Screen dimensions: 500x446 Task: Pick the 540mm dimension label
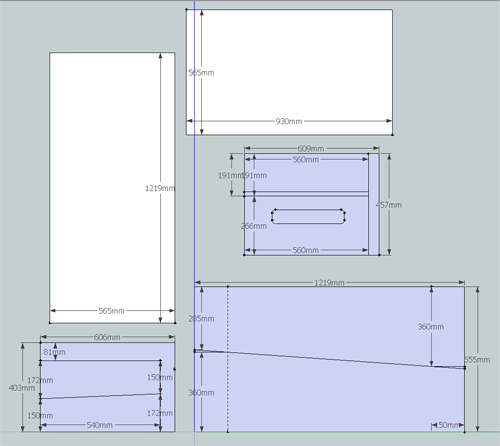click(x=100, y=425)
